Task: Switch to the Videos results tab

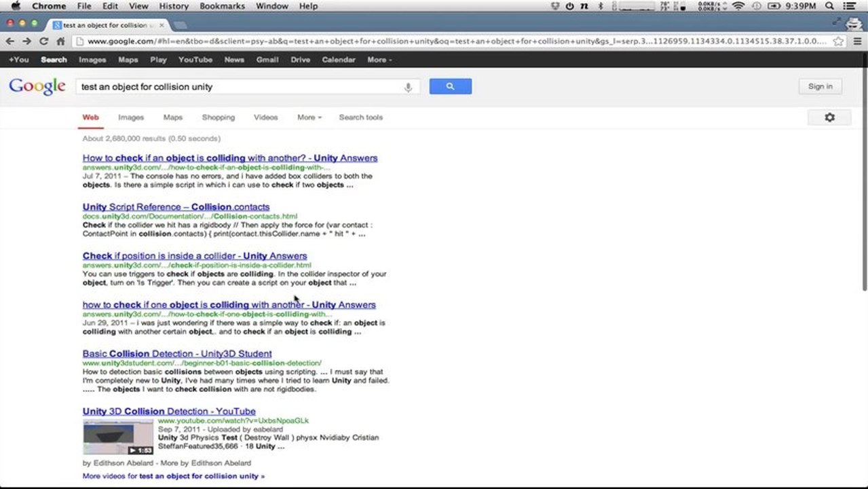Action: tap(266, 117)
